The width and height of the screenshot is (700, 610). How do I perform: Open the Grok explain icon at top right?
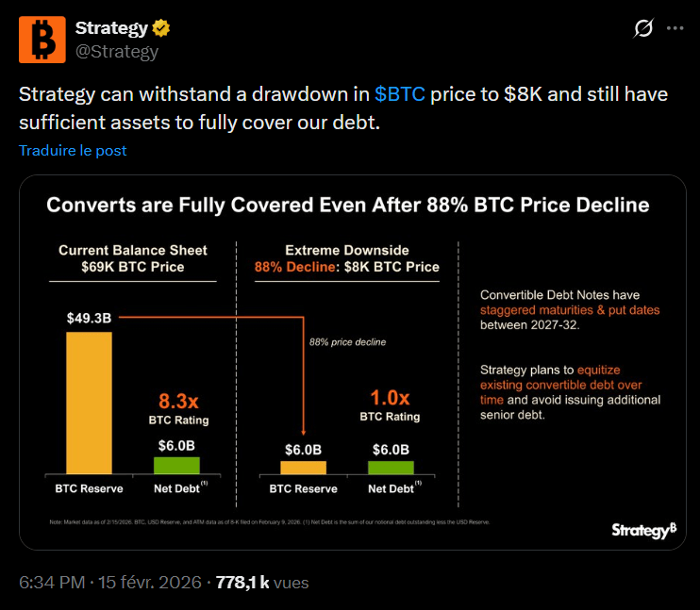click(643, 28)
